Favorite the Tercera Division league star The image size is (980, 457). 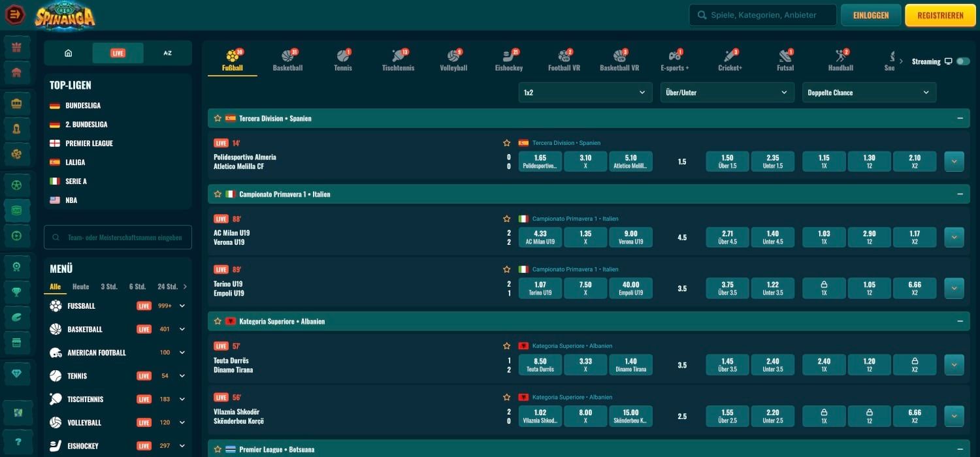tap(218, 119)
